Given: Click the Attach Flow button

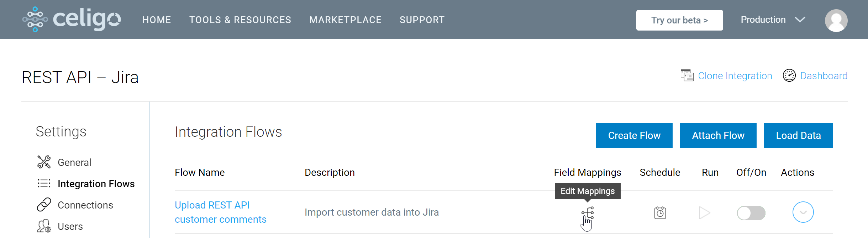Looking at the screenshot, I should [x=718, y=135].
